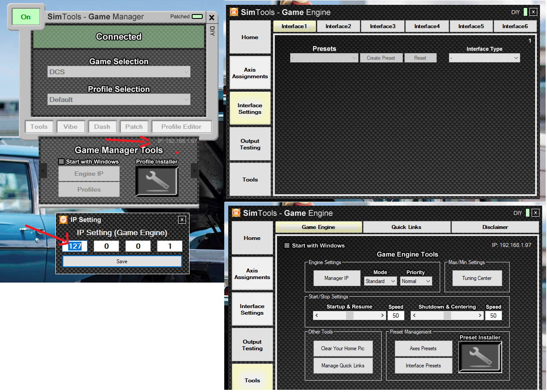Click the SimTools logo in the bottom Game Engine window
This screenshot has height=392, width=547.
(x=236, y=213)
